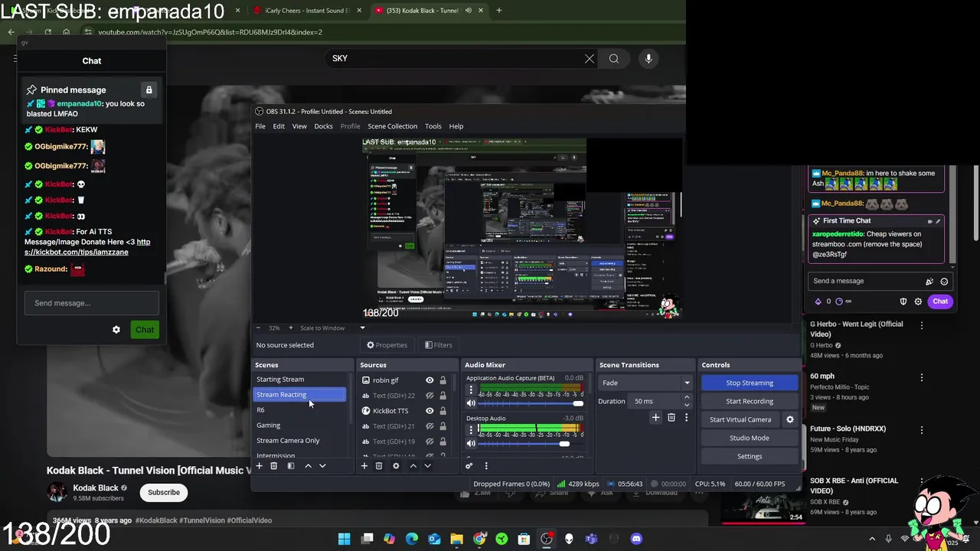Move source up in Sources toolbar
The image size is (980, 551).
click(413, 465)
